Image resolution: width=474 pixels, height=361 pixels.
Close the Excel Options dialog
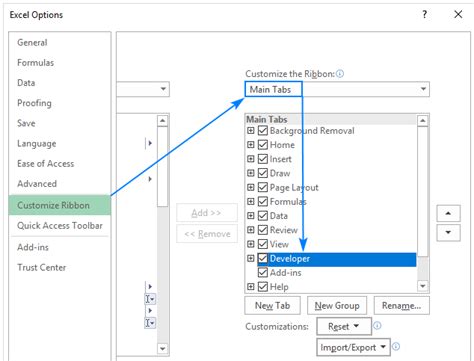click(x=458, y=14)
